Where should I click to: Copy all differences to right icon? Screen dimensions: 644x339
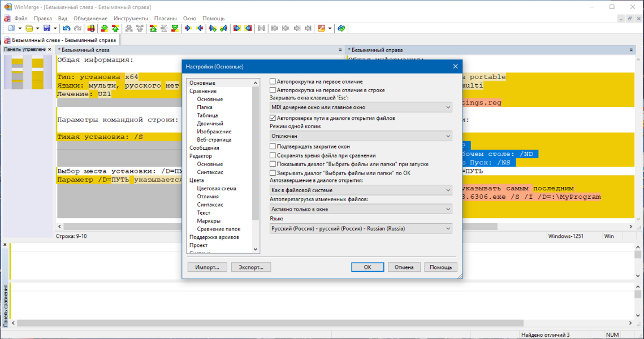237,28
